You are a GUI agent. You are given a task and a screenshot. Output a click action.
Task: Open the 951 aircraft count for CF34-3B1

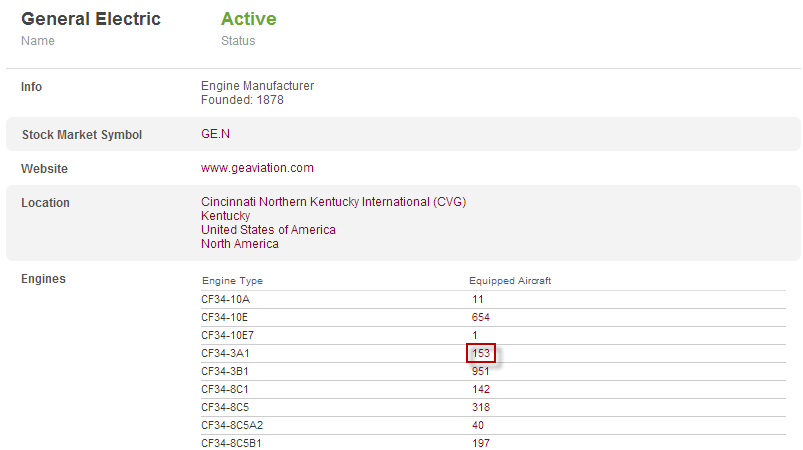[480, 371]
